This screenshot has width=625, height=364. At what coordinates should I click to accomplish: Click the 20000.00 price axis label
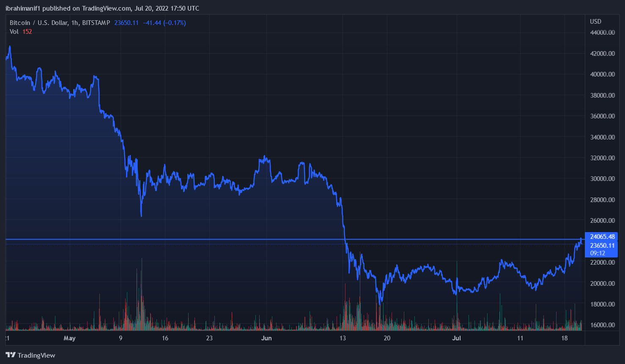603,284
